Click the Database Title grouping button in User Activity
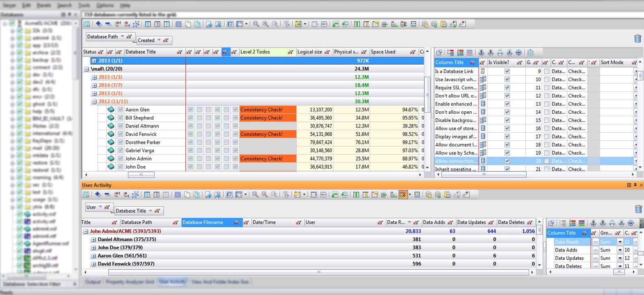Image resolution: width=644 pixels, height=295 pixels. pos(139,210)
